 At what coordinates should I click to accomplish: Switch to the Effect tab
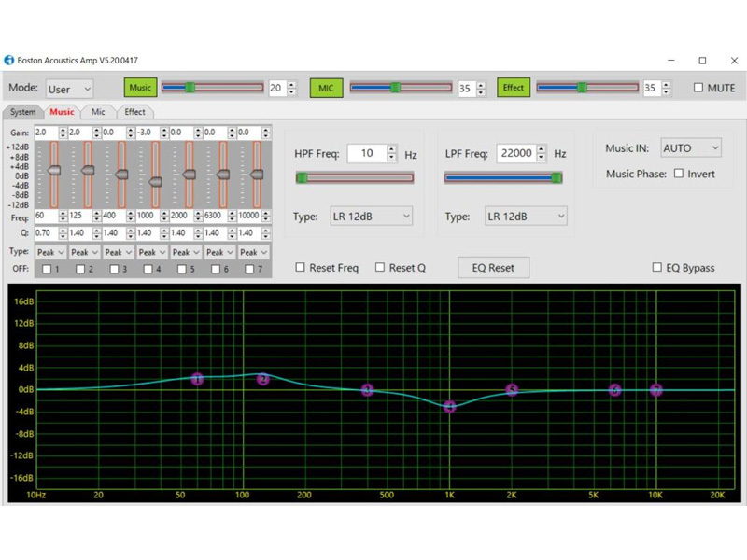[x=134, y=112]
